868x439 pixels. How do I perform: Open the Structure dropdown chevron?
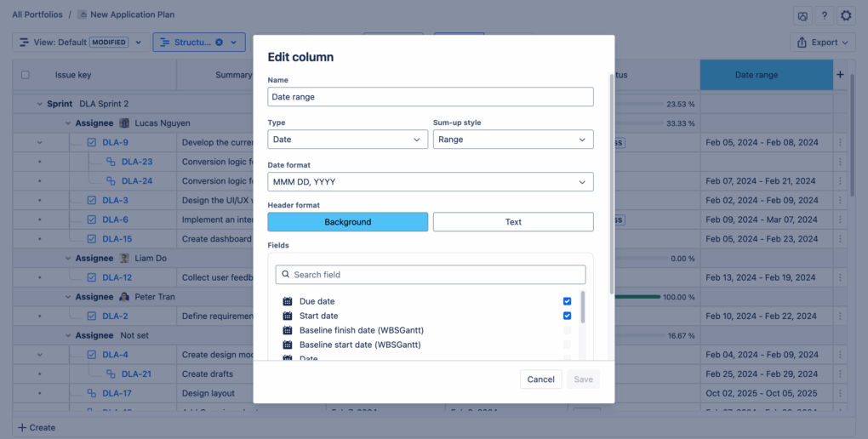[x=234, y=42]
